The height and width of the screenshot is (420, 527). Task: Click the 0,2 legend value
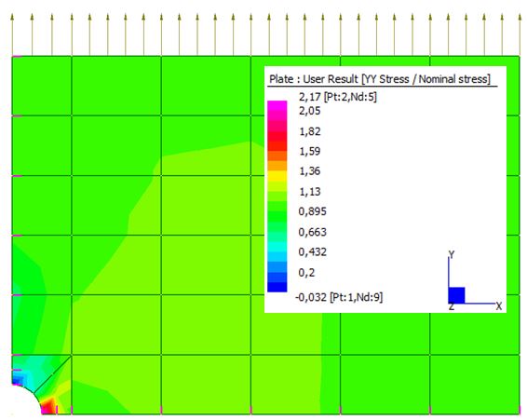click(x=306, y=272)
